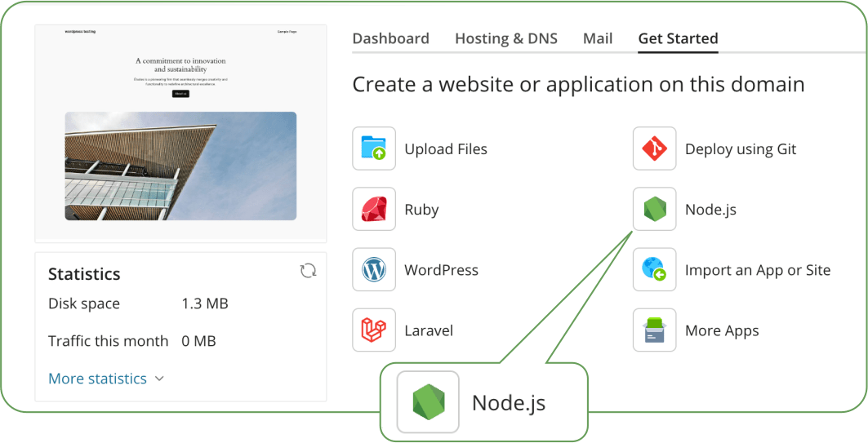Click the Deploy using Git icon
The height and width of the screenshot is (443, 868).
pos(654,148)
